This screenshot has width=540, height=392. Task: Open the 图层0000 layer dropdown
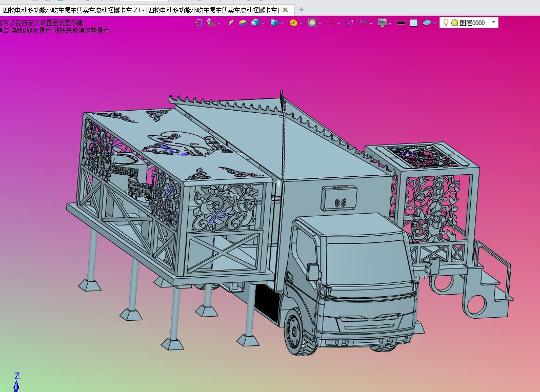click(x=493, y=22)
